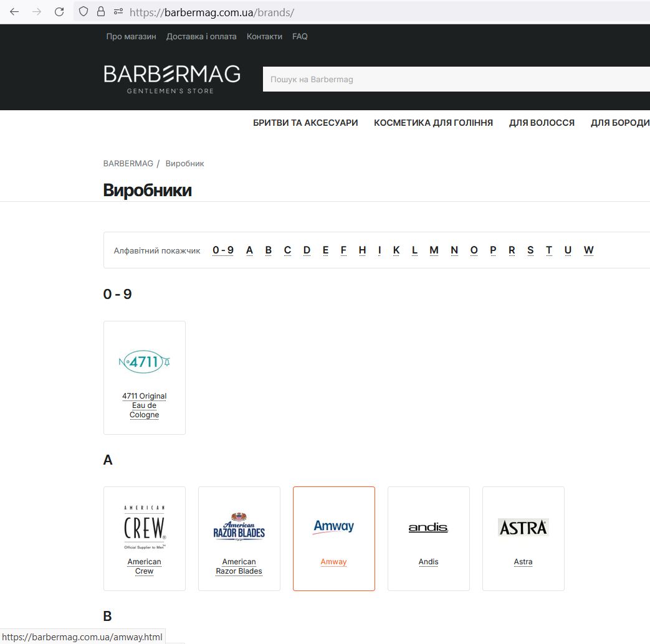Jump to letter N in index
Viewport: 650px width, 644px height.
tap(454, 250)
